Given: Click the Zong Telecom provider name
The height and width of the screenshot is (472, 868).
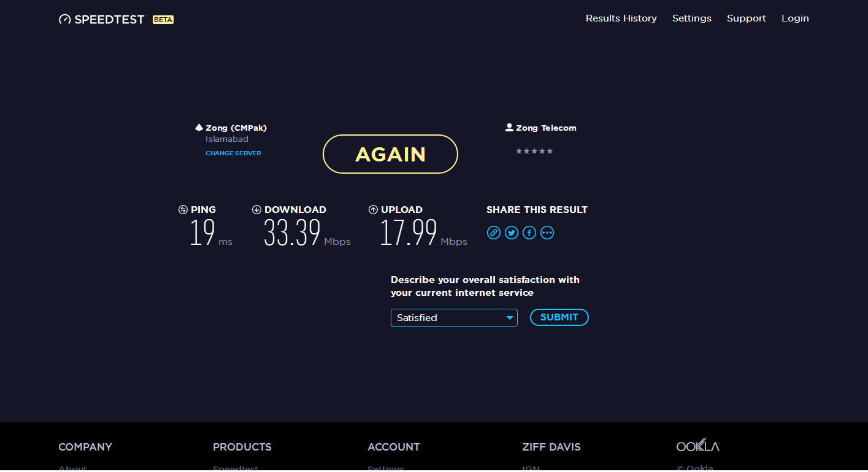Looking at the screenshot, I should coord(546,128).
